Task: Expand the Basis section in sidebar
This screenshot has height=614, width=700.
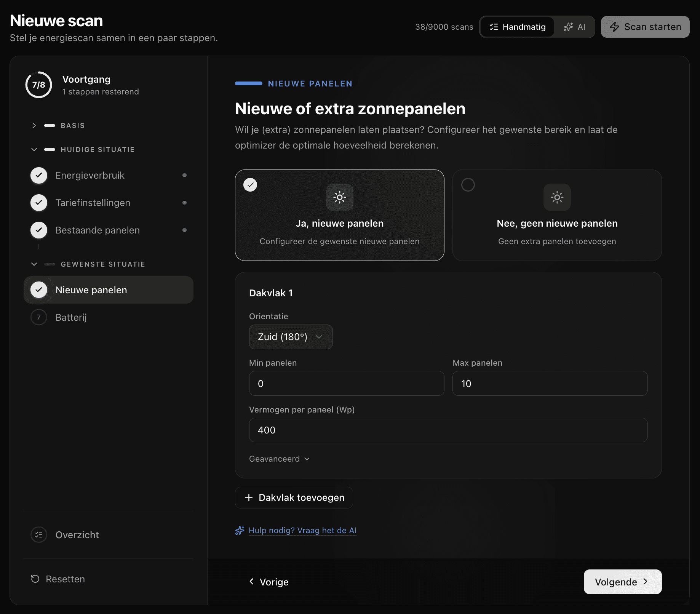Action: 34,126
